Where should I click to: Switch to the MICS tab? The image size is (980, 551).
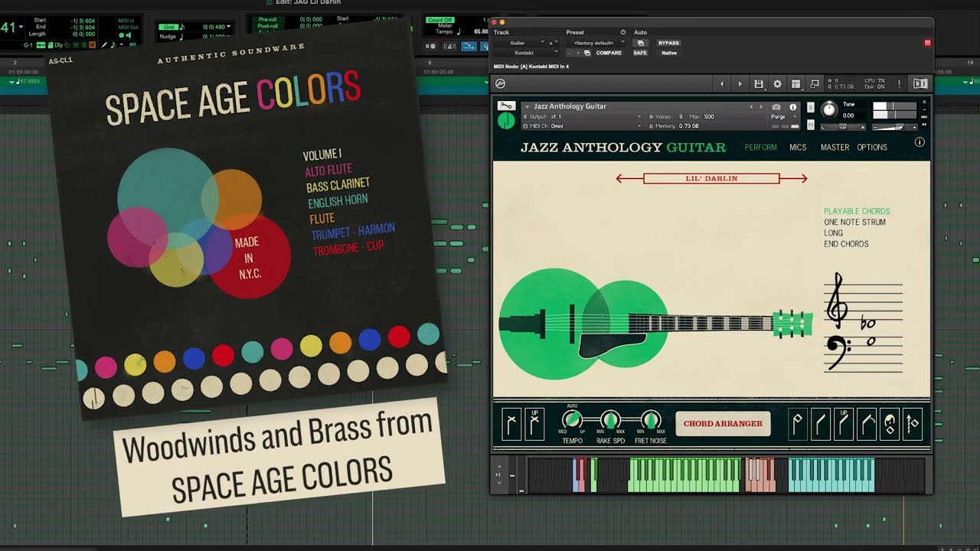(x=798, y=147)
